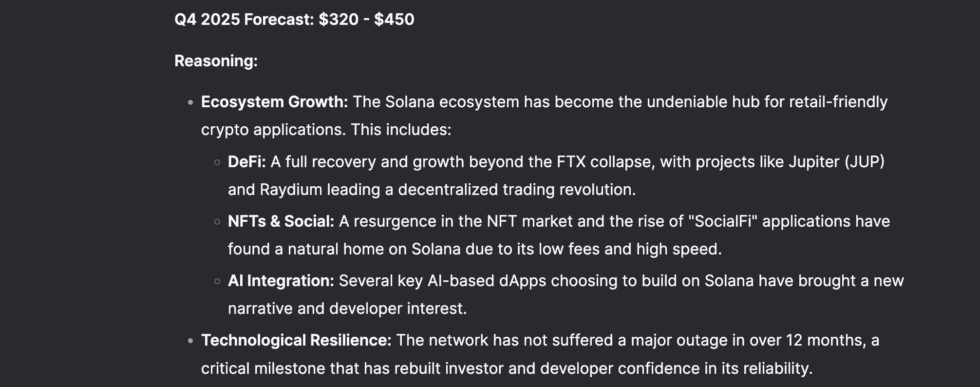Viewport: 980px width, 387px height.
Task: Click the hollow bullet before DeFi
Action: [x=217, y=162]
